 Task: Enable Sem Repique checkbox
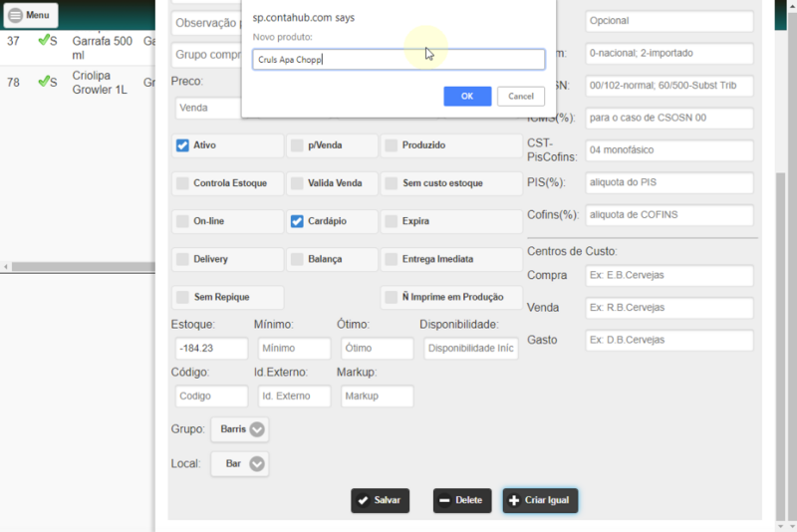182,297
